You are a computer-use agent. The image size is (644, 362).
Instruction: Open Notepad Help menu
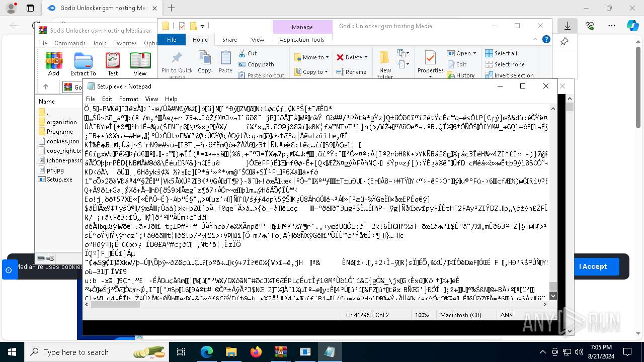pos(171,99)
